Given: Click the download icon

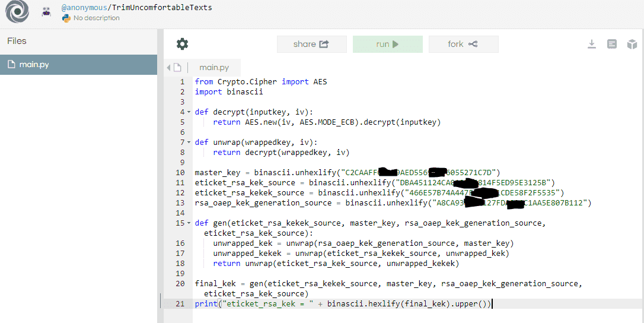Looking at the screenshot, I should click(x=591, y=44).
